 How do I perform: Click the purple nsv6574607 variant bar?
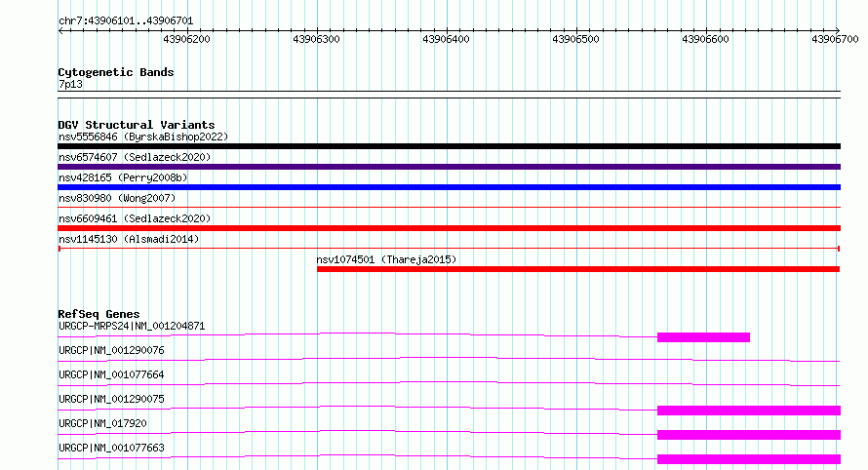coord(449,167)
